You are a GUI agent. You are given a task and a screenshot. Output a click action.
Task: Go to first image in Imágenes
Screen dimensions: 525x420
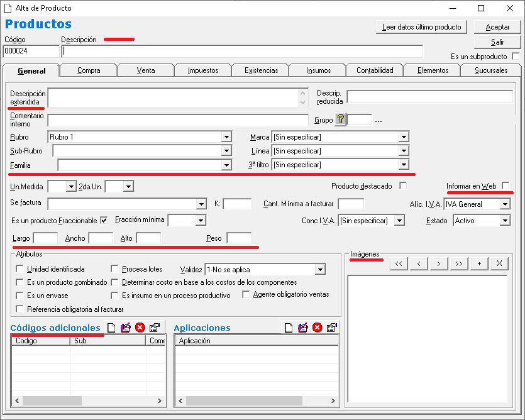coord(399,263)
